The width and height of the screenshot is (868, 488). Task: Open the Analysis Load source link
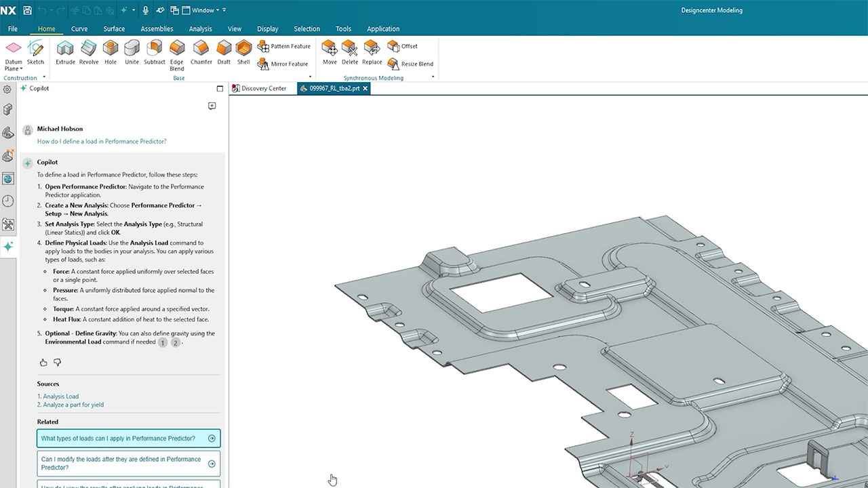[x=61, y=396]
